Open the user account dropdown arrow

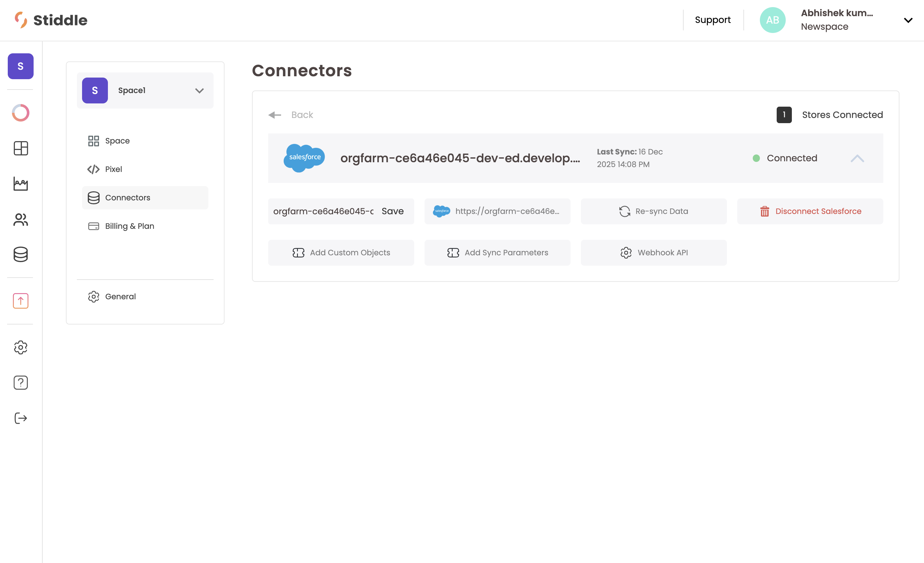[908, 20]
